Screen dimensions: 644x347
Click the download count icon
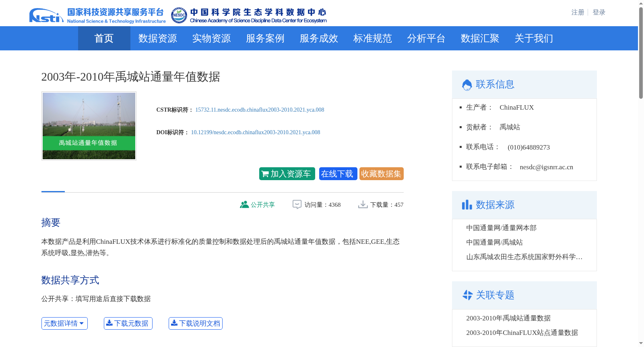tap(363, 204)
